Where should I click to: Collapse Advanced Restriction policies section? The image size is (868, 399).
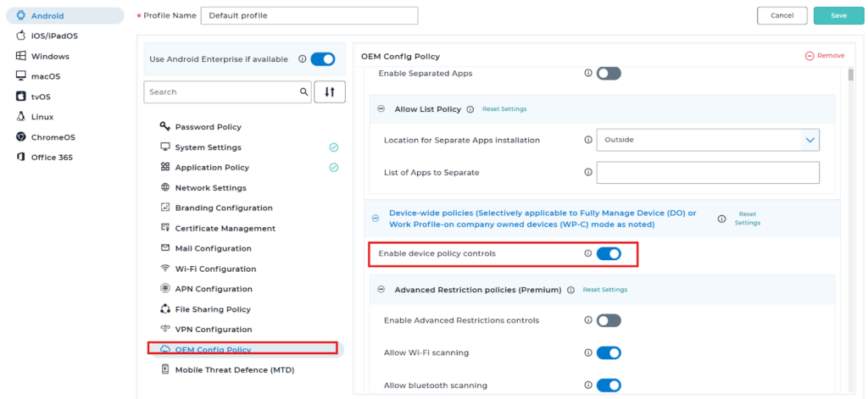coord(381,290)
